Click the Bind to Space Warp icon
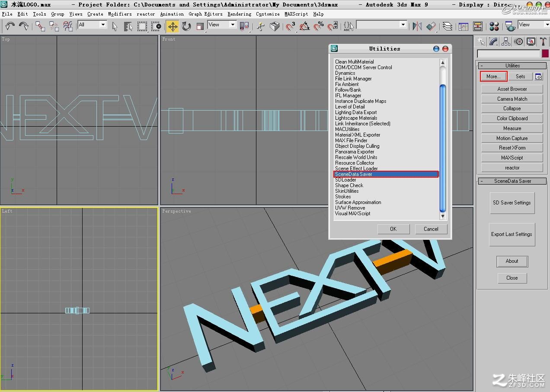This screenshot has height=392, width=550. 68,26
